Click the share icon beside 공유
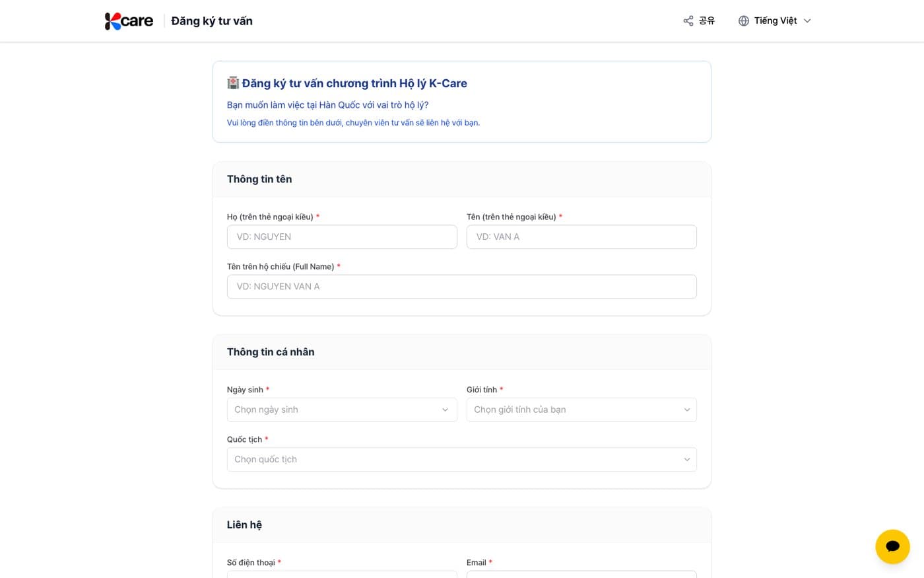The image size is (924, 578). [x=688, y=21]
